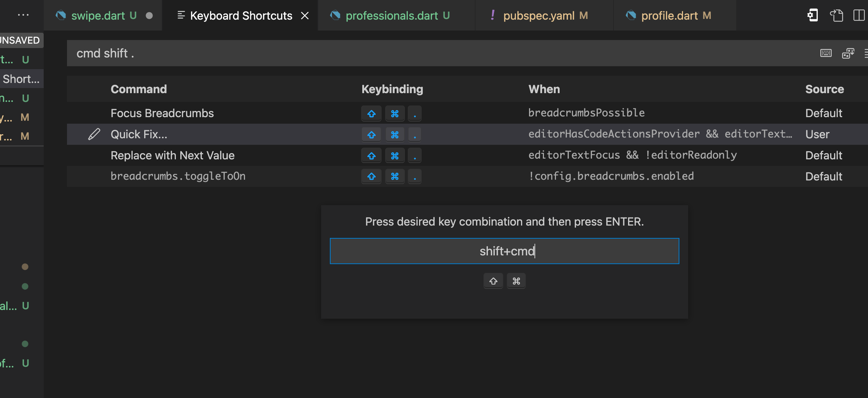Select the Focus Breadcrumbs command row
The image size is (868, 398).
(x=162, y=113)
